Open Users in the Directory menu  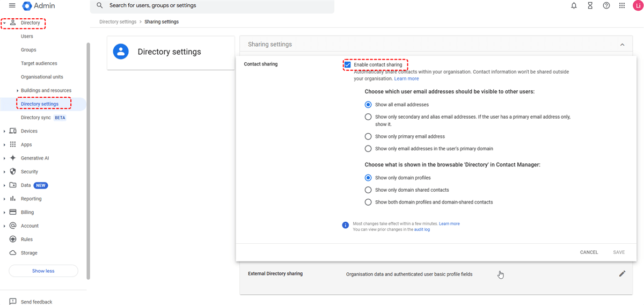(x=27, y=37)
